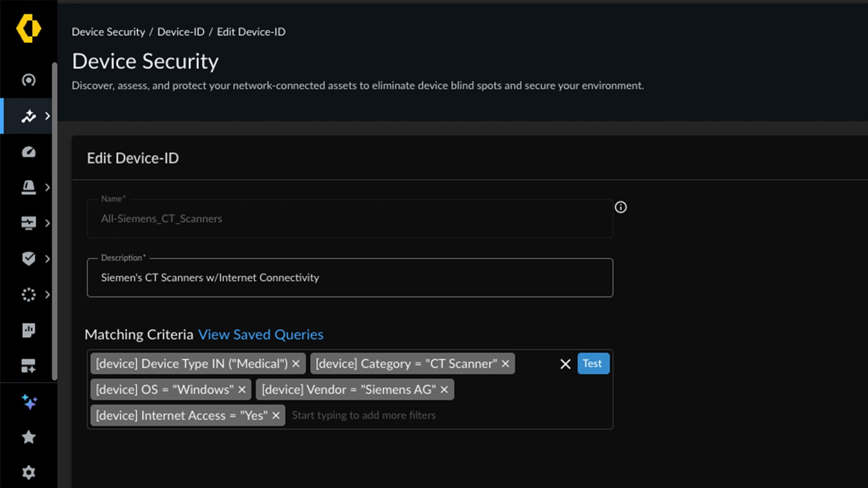Click the shield checkmark sidebar icon
This screenshot has height=488, width=868.
28,258
